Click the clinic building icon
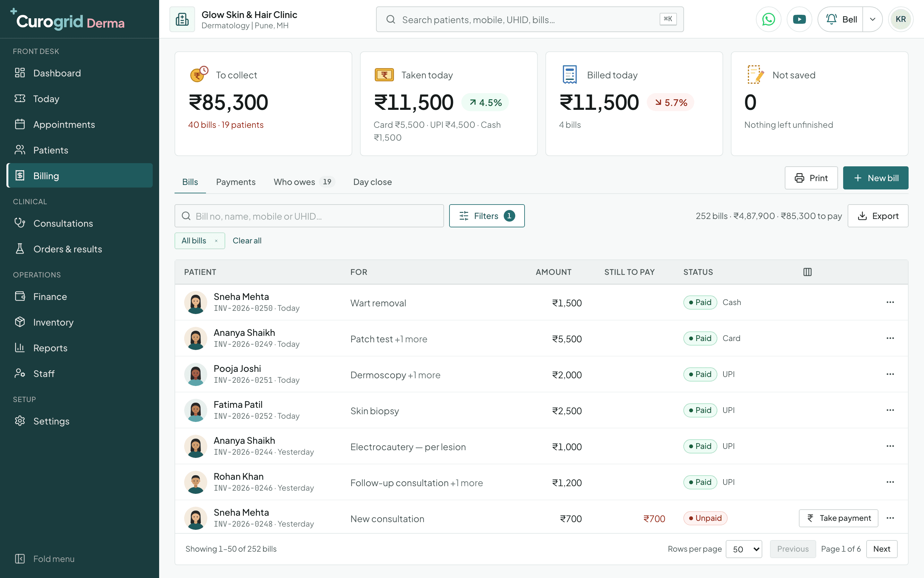 [x=182, y=19]
